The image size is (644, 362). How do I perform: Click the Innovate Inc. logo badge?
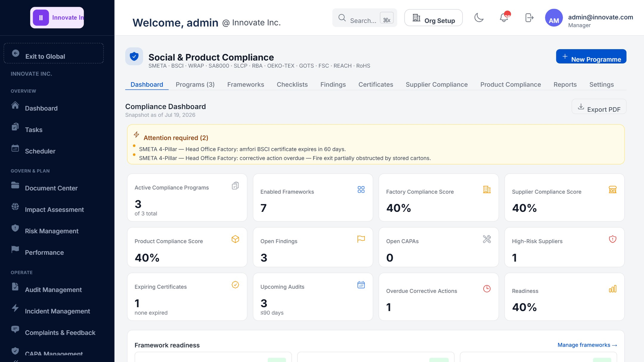[x=57, y=17]
